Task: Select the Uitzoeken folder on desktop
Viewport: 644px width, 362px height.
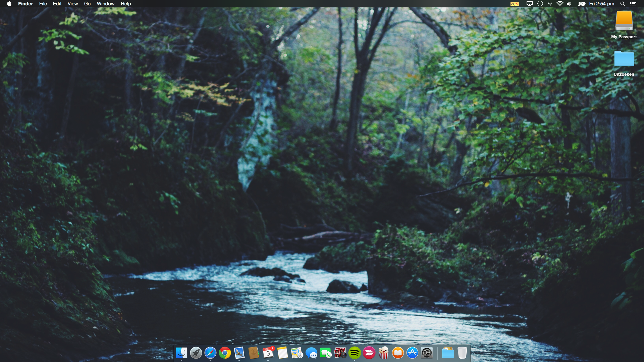Action: click(x=624, y=60)
